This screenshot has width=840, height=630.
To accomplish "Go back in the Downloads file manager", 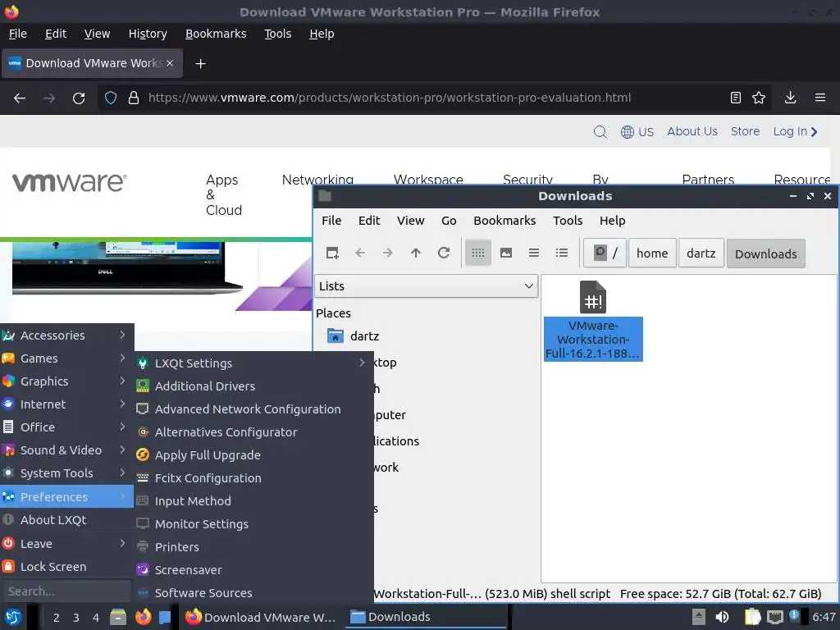I will point(360,253).
